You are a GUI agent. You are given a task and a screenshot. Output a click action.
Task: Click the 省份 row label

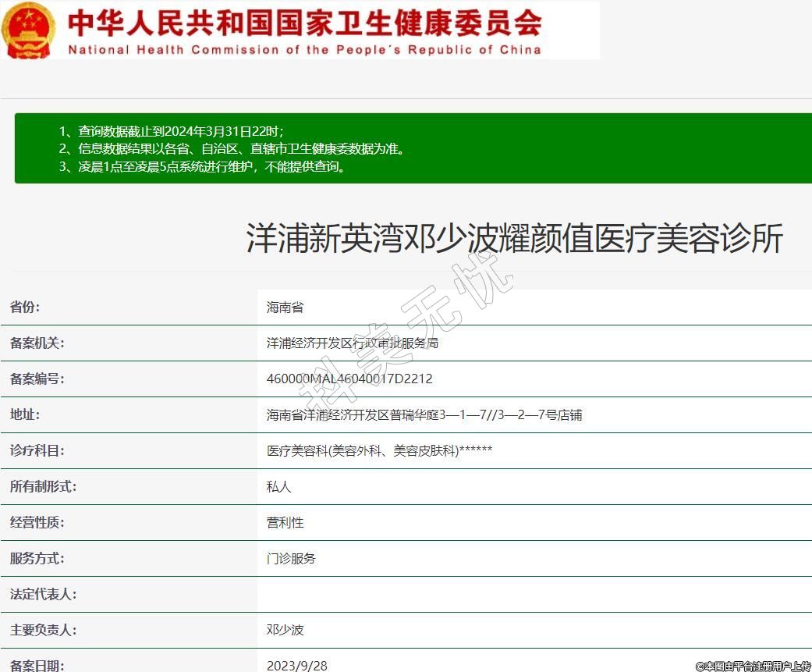tap(24, 308)
